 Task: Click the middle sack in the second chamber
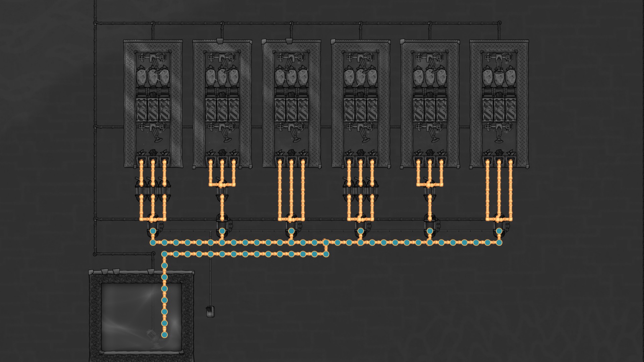coord(222,78)
